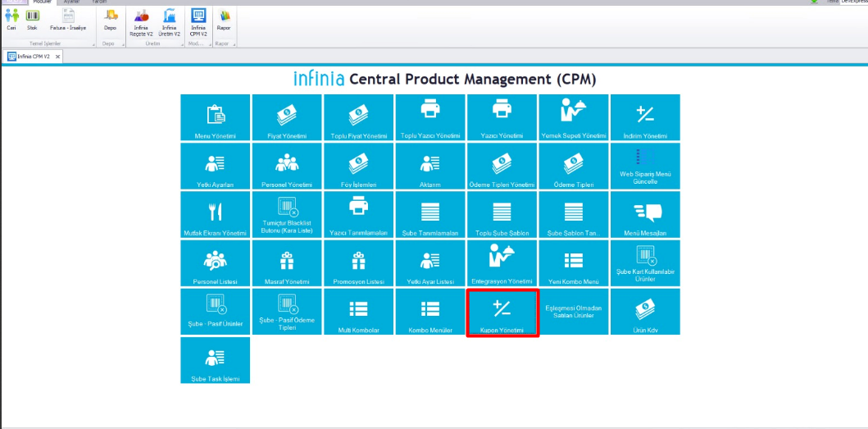Image resolution: width=868 pixels, height=429 pixels.
Task: Open the Yazıcı Tanımlamaları tile
Action: pos(359,215)
